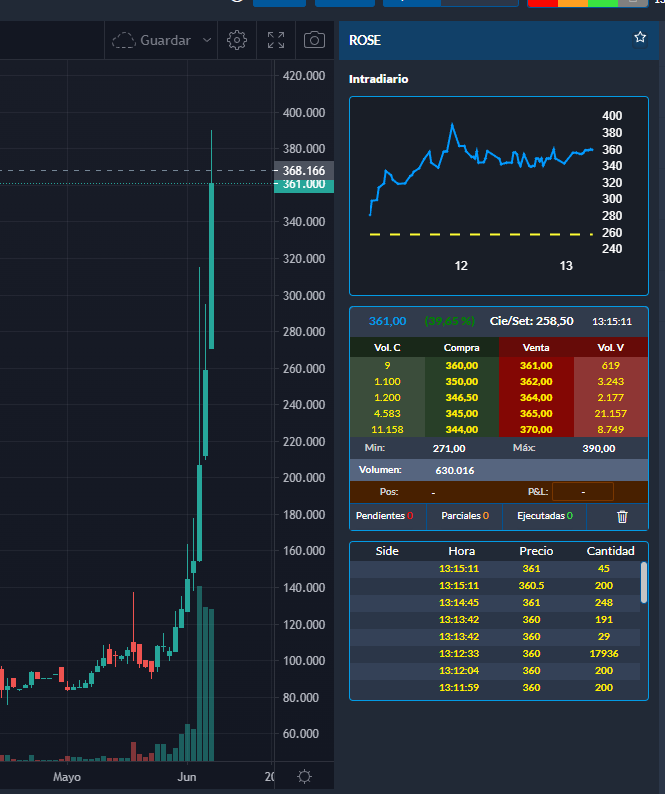Open chart settings gear icon
Screen dimensions: 665x794
tap(237, 40)
